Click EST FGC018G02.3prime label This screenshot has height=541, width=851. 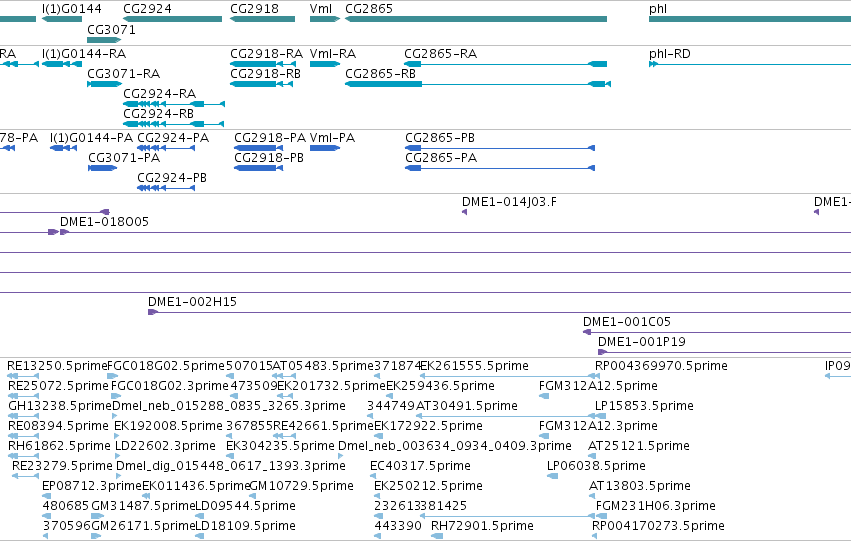tap(170, 386)
